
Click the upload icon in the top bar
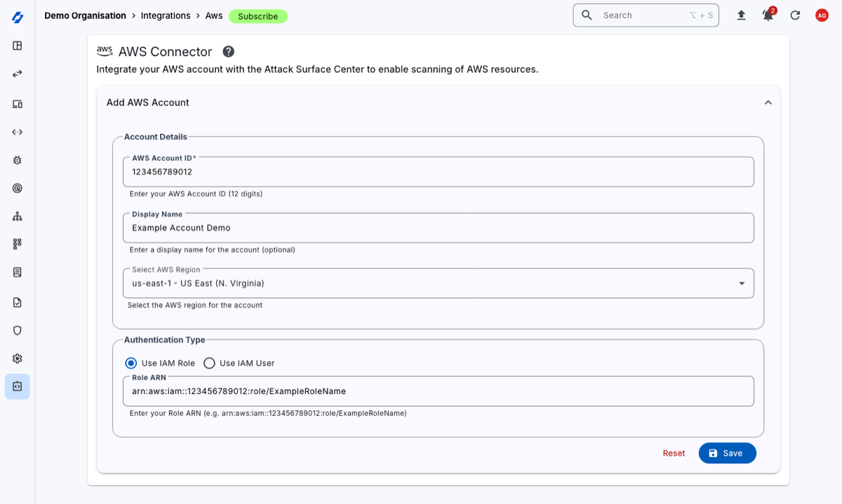[741, 15]
